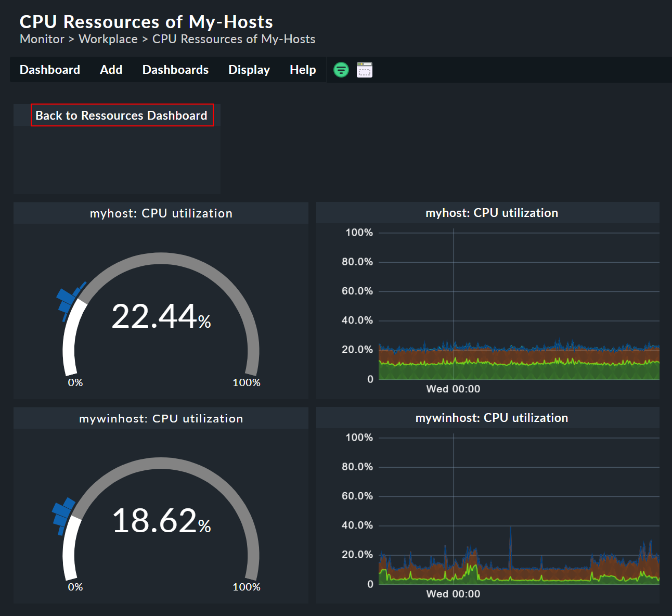
Task: Click the mywinhost gauge 18.62% value
Action: (161, 521)
